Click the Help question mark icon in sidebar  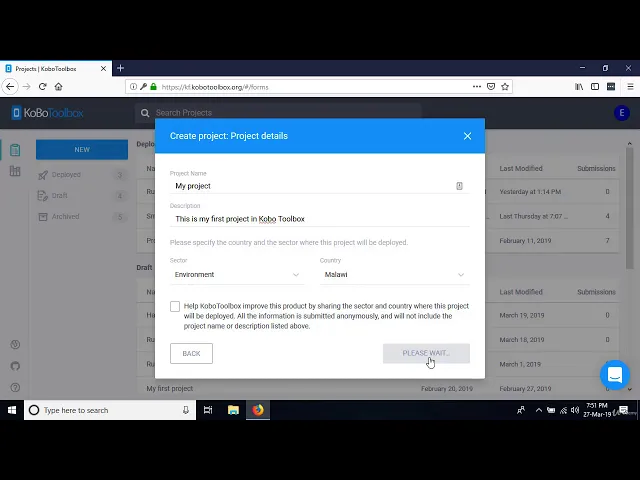tap(15, 387)
